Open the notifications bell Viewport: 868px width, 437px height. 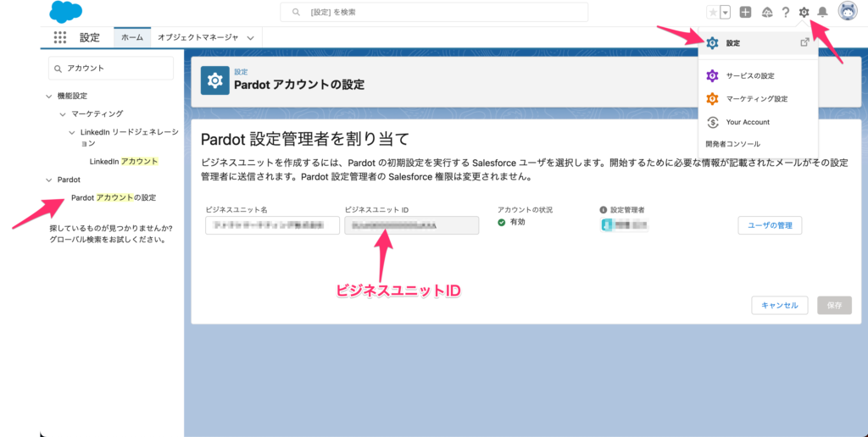click(822, 12)
